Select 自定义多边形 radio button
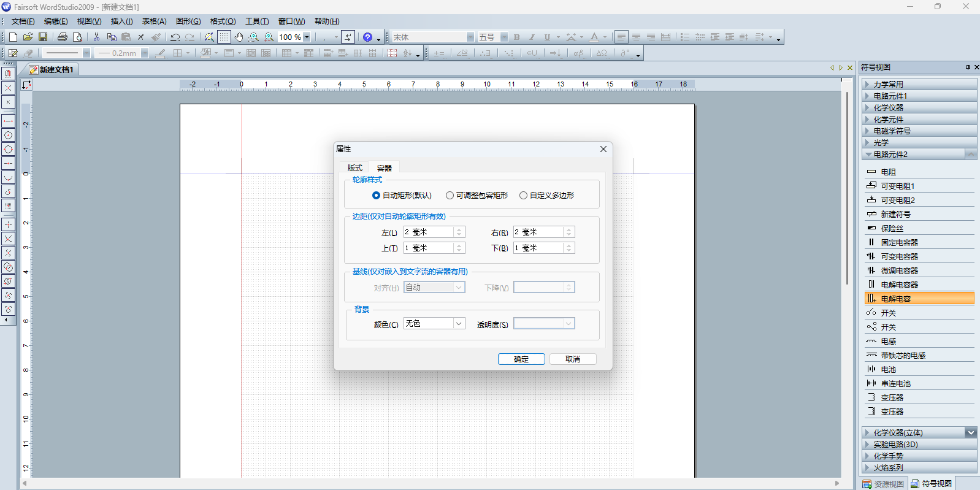The width and height of the screenshot is (980, 490). pos(523,196)
